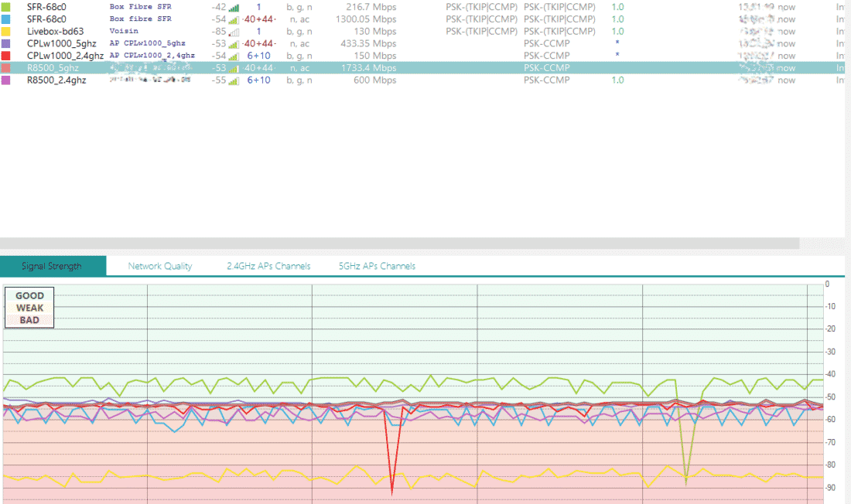The height and width of the screenshot is (504, 851).
Task: Click the salmon color swatch for R8500_5ghz
Action: [6, 68]
